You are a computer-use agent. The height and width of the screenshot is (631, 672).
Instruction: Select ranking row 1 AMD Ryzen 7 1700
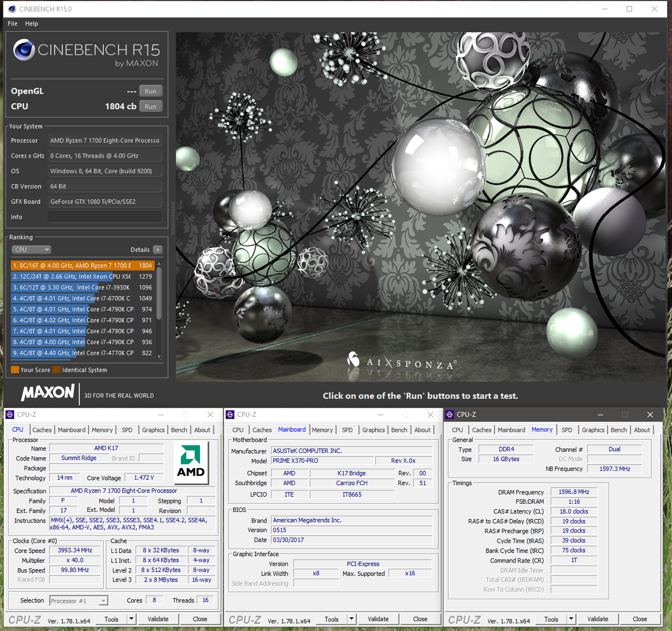82,266
